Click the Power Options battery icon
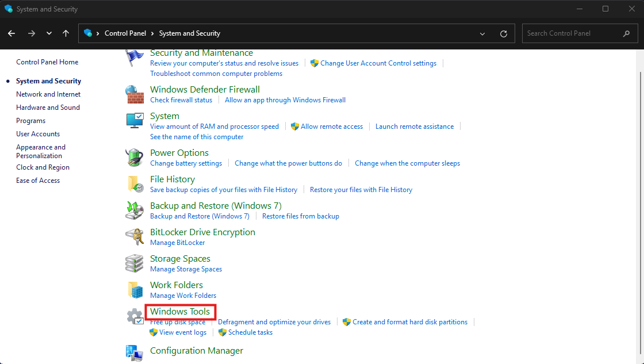Image resolution: width=644 pixels, height=364 pixels. [135, 157]
